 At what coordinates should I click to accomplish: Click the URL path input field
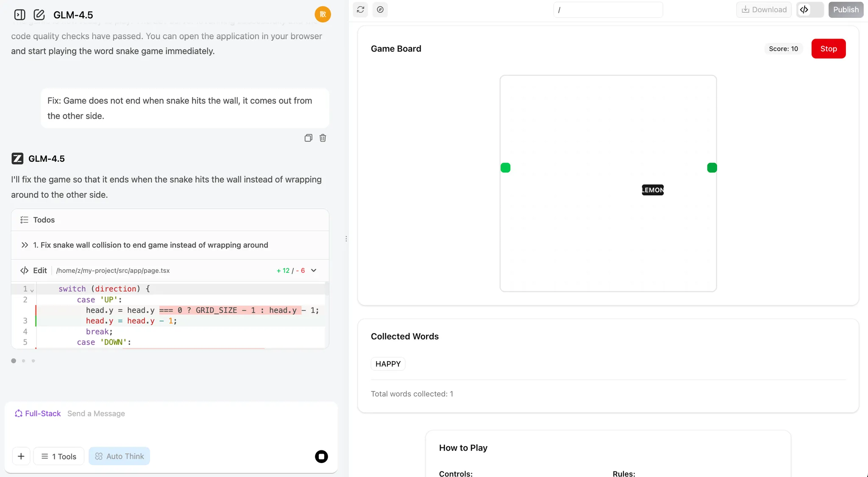coord(608,10)
